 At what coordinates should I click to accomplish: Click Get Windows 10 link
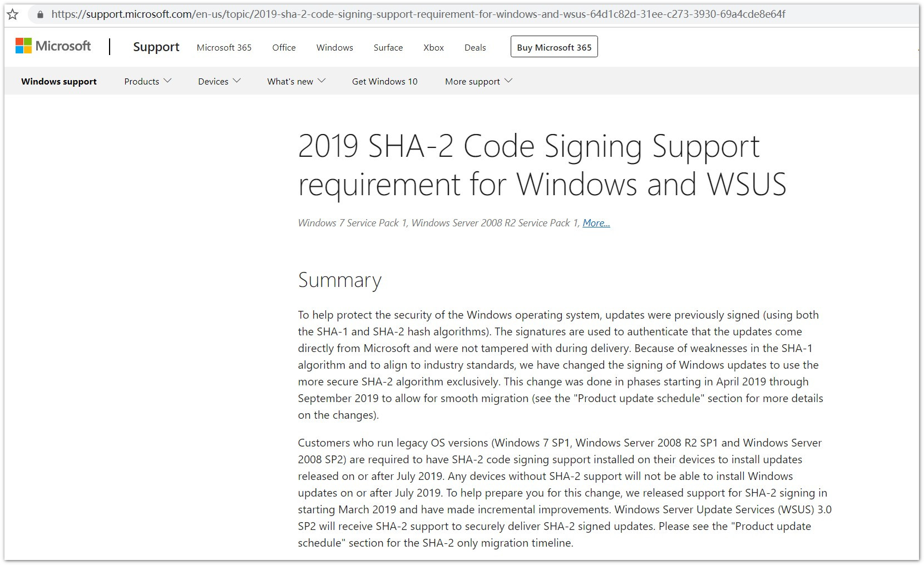click(384, 81)
